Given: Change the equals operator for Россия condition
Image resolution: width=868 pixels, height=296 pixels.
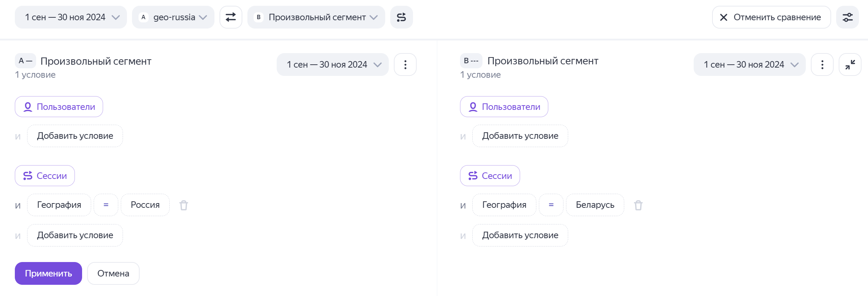Looking at the screenshot, I should point(106,205).
